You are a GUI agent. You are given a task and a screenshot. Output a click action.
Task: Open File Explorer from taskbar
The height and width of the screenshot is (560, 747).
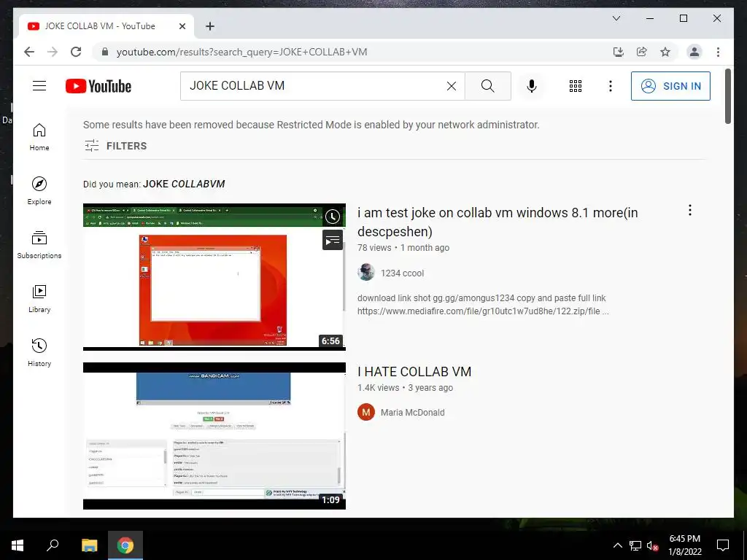(x=89, y=545)
